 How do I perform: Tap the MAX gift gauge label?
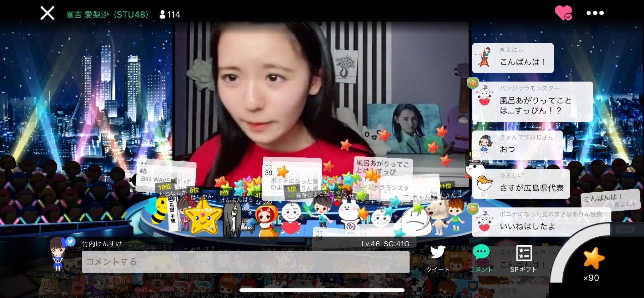(x=625, y=229)
